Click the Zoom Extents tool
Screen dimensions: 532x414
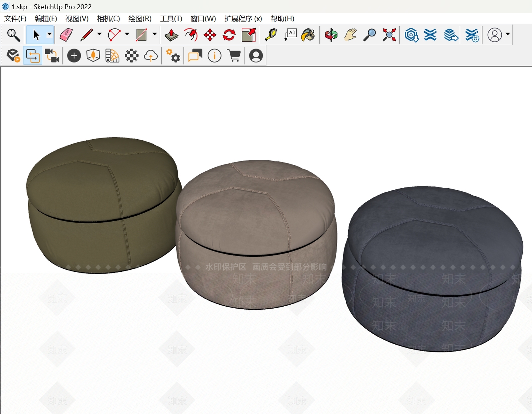(389, 35)
